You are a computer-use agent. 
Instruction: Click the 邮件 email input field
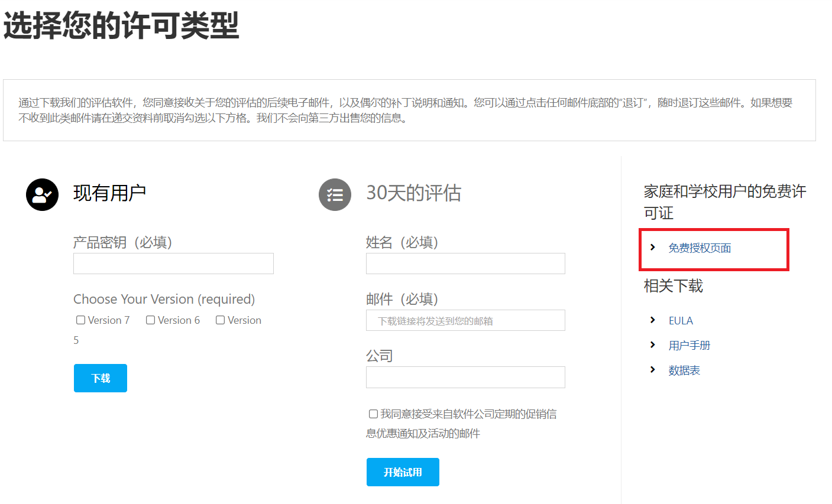pyautogui.click(x=465, y=320)
